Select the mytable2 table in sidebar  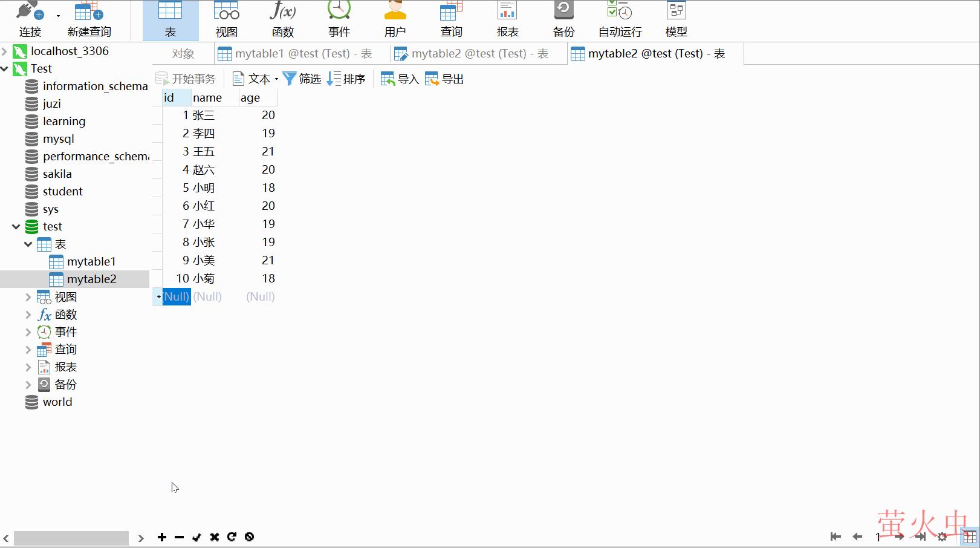point(92,279)
